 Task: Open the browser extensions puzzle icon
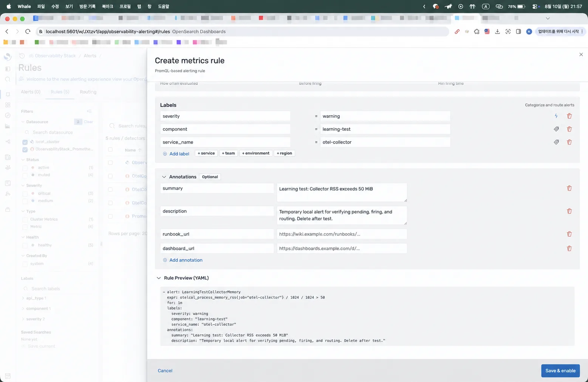click(x=477, y=31)
